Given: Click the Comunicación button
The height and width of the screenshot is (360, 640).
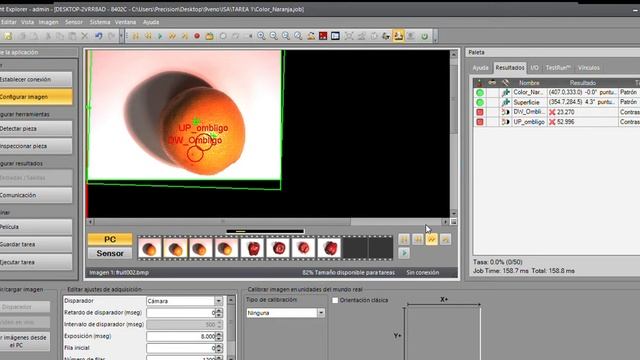Looking at the screenshot, I should click(x=36, y=195).
